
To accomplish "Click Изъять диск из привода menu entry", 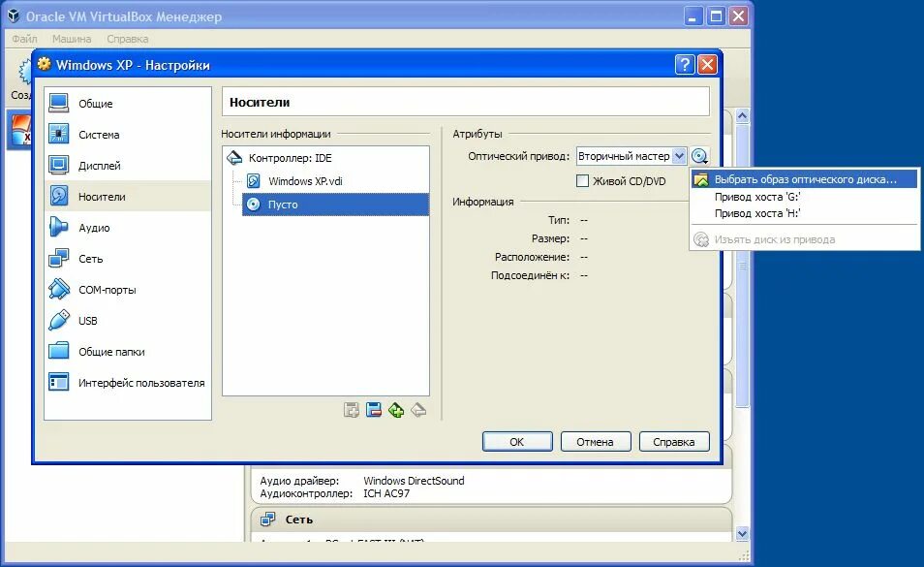I will [x=804, y=239].
